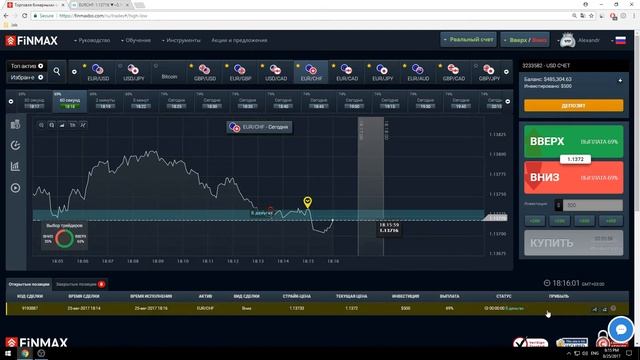
Task: Select the area chart type icon
Action: pyautogui.click(x=62, y=125)
